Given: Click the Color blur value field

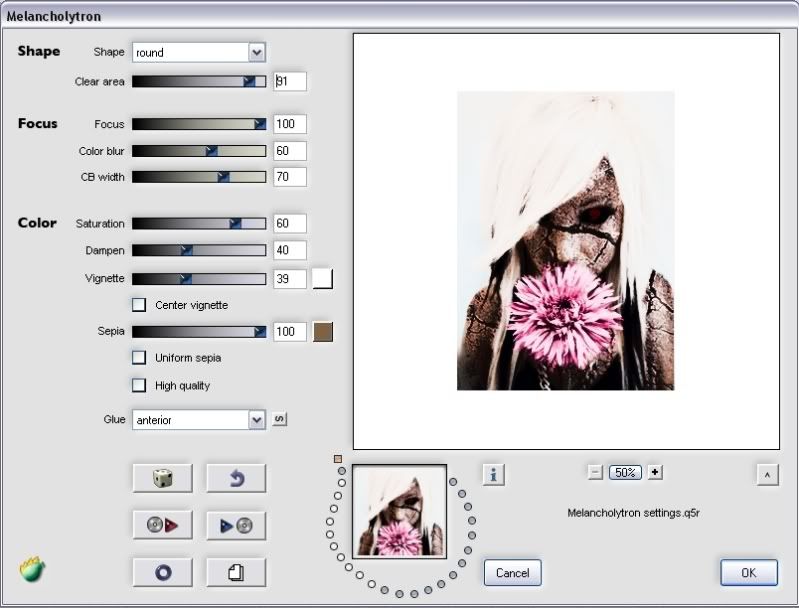Looking at the screenshot, I should pyautogui.click(x=290, y=151).
